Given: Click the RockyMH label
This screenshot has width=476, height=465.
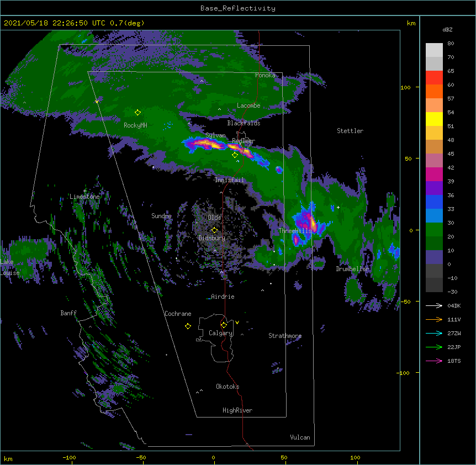Looking at the screenshot, I should point(135,125).
